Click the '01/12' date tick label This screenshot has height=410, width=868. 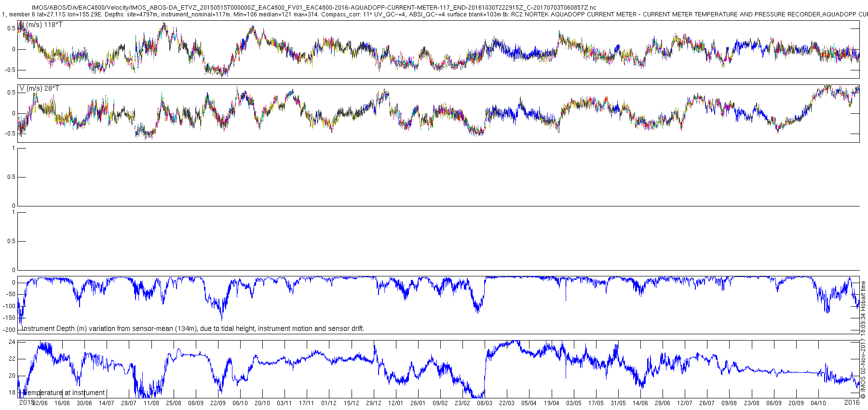[x=329, y=403]
